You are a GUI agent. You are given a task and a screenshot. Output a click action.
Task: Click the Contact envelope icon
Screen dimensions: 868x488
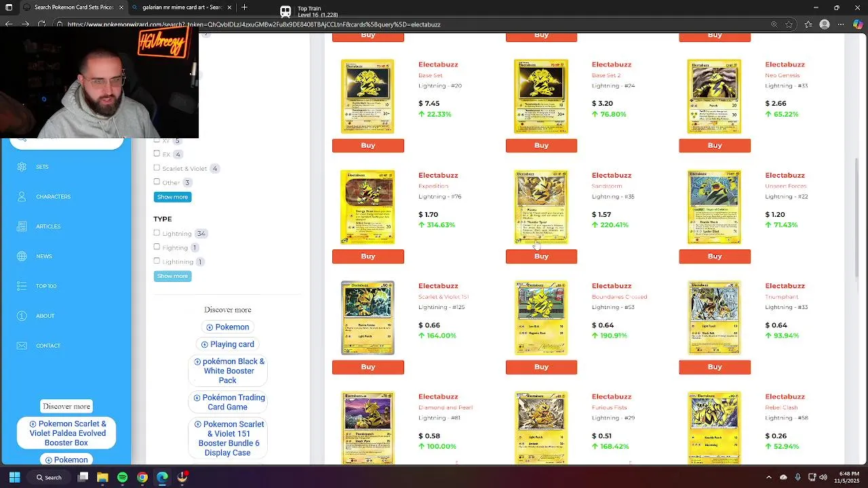pyautogui.click(x=22, y=346)
